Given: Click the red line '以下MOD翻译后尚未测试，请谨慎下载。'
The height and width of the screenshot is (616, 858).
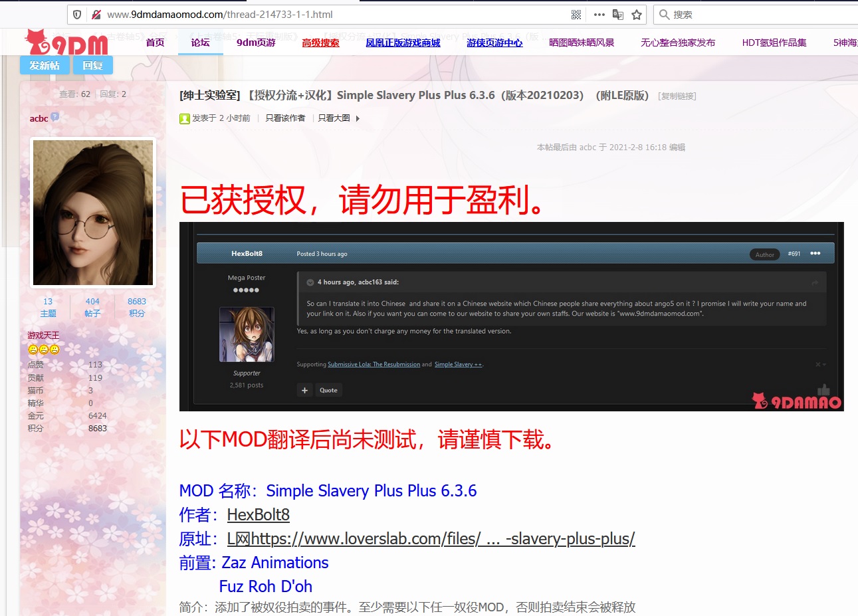Looking at the screenshot, I should pos(370,439).
